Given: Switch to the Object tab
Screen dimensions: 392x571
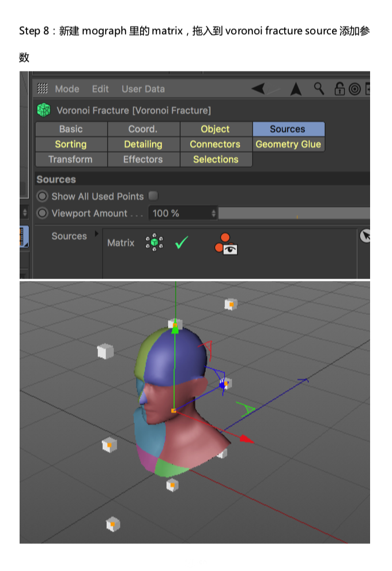Looking at the screenshot, I should pos(216,129).
